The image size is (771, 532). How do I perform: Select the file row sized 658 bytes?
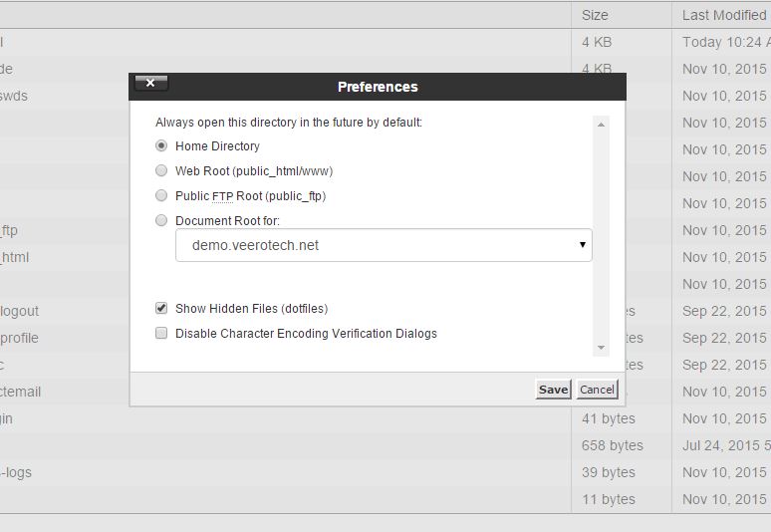coord(385,445)
